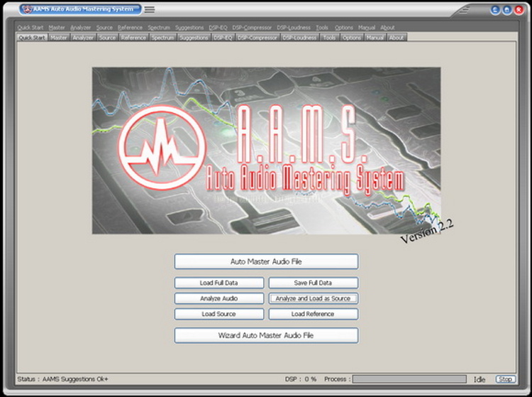Screen dimensions: 532x397
Task: Open the About menu
Action: [x=387, y=28]
